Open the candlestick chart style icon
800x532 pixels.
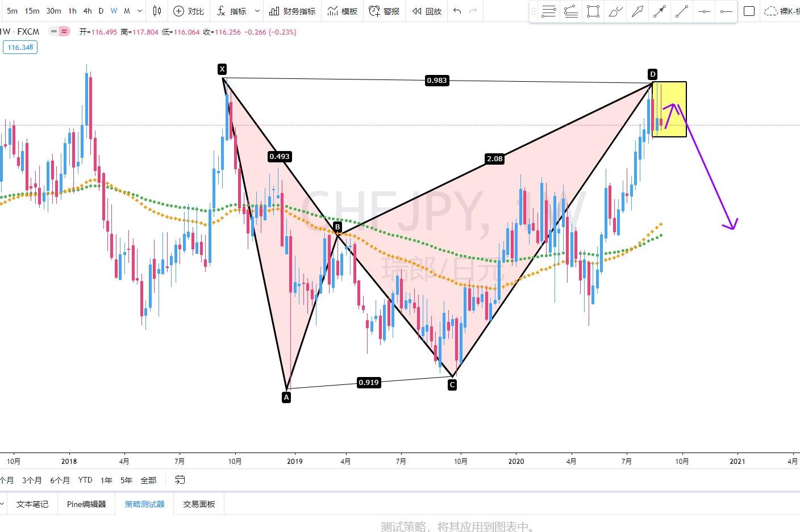point(157,11)
